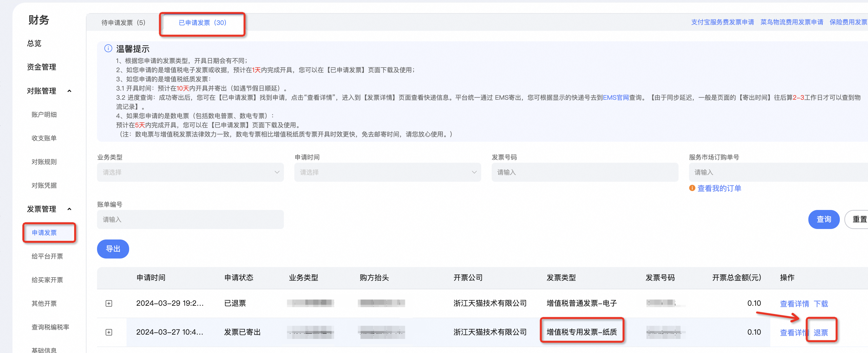Viewport: 868px width, 353px height.
Task: Click the 购方抬头 column header
Action: 374,278
